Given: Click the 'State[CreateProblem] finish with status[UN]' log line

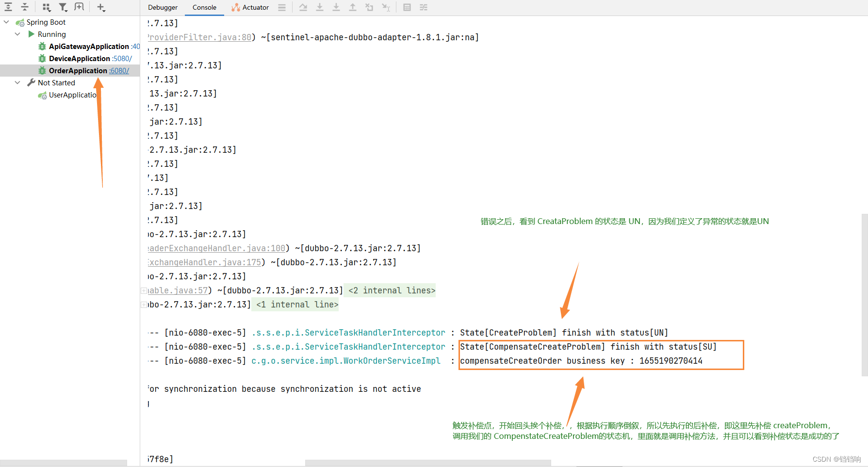Looking at the screenshot, I should [564, 333].
